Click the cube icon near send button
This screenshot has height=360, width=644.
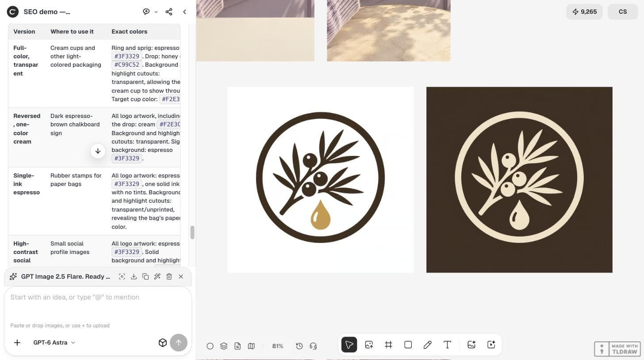tap(162, 342)
